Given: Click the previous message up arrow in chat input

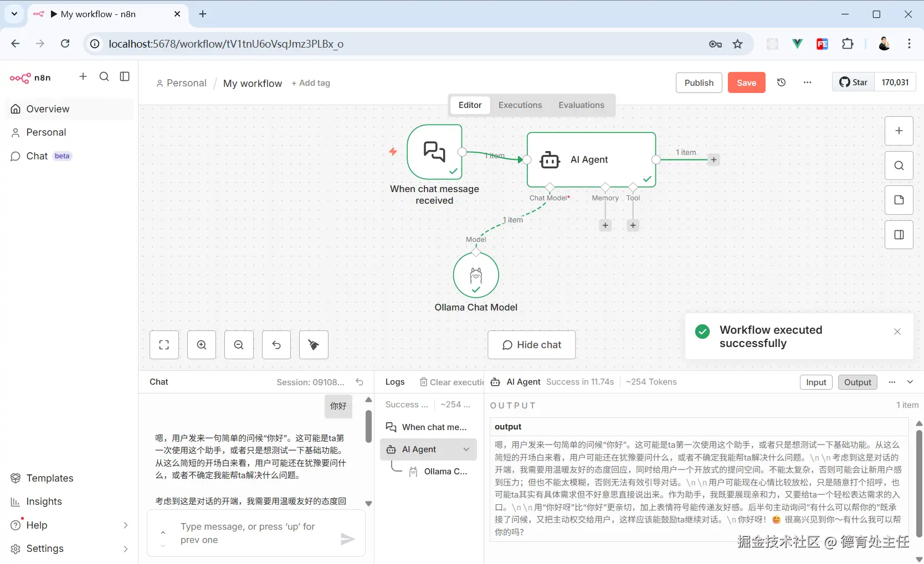Looking at the screenshot, I should tap(163, 532).
